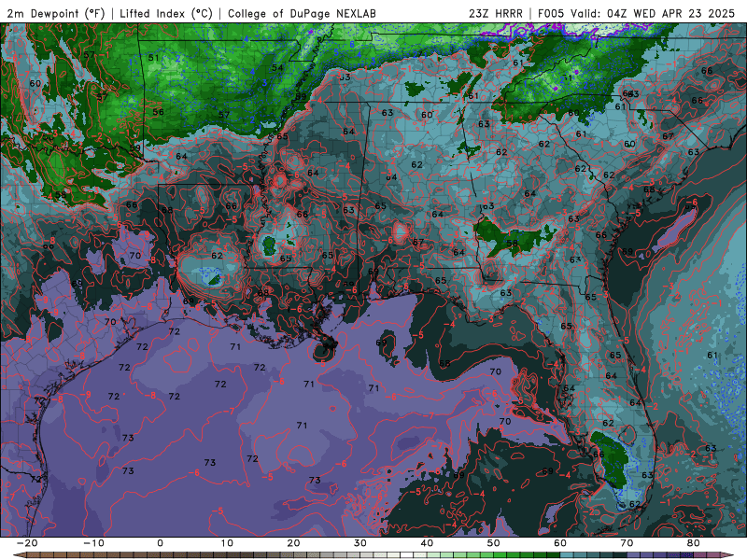Click the 56 dewpoint value on the map
The height and width of the screenshot is (560, 747).
coord(158,112)
